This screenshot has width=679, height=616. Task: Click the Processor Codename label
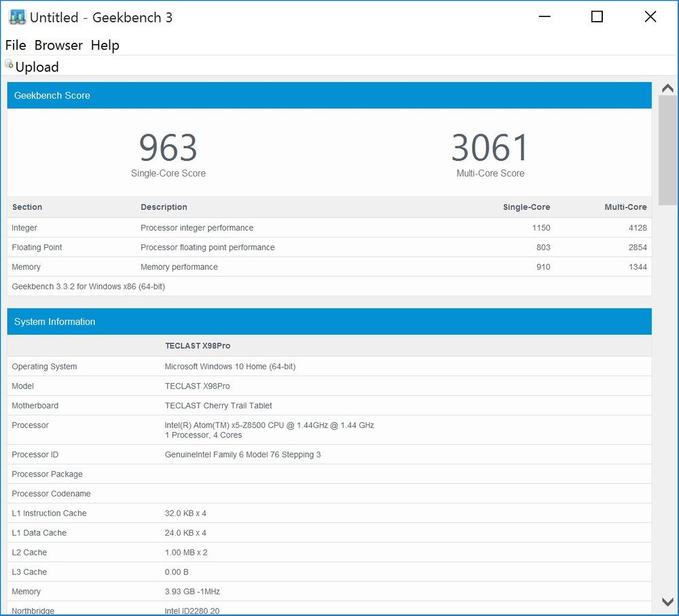51,493
